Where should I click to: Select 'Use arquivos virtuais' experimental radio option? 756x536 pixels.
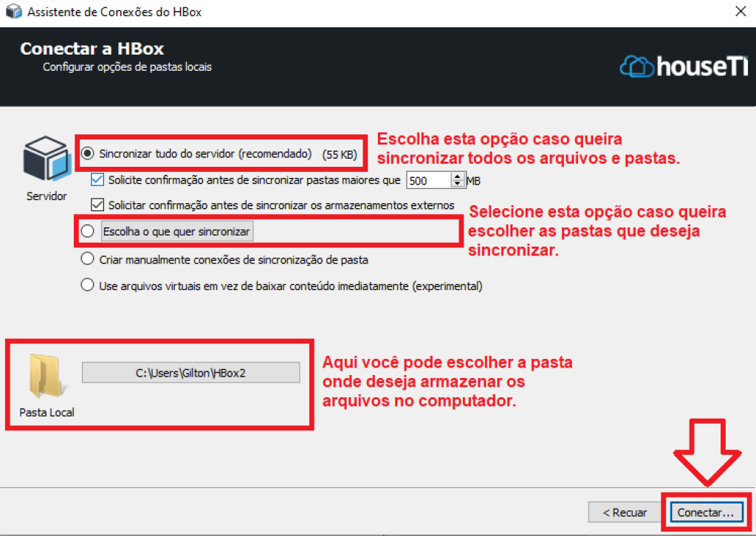(87, 286)
